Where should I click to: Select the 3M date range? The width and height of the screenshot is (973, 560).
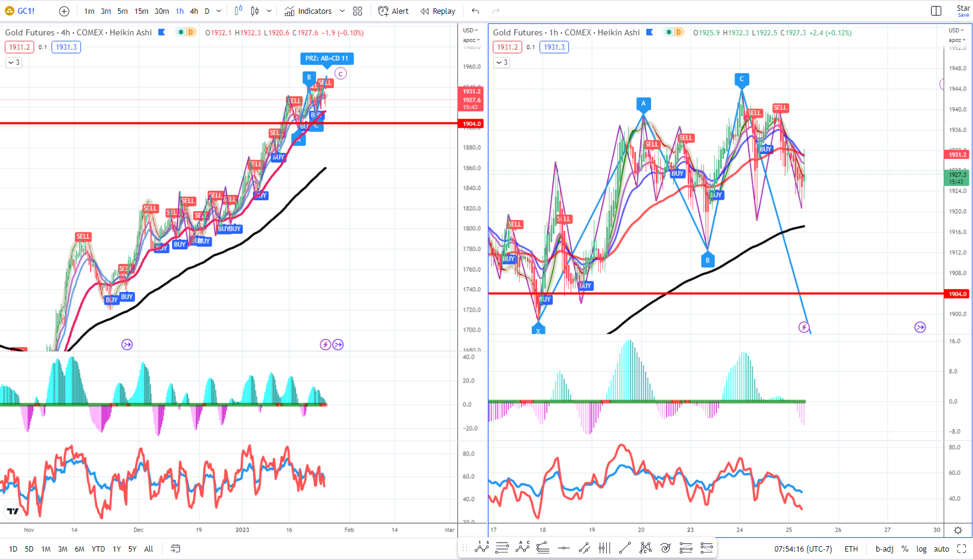(x=62, y=549)
